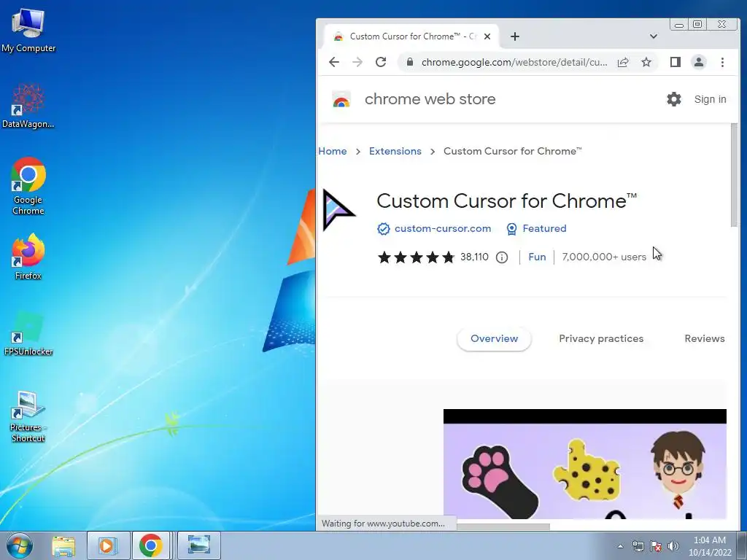Open the Windows Start menu

point(20,545)
